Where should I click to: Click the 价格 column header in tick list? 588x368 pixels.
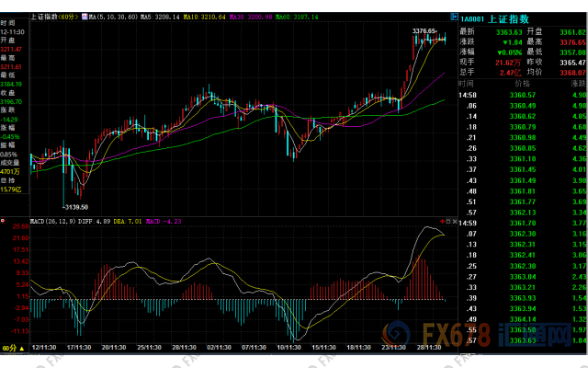click(x=521, y=83)
